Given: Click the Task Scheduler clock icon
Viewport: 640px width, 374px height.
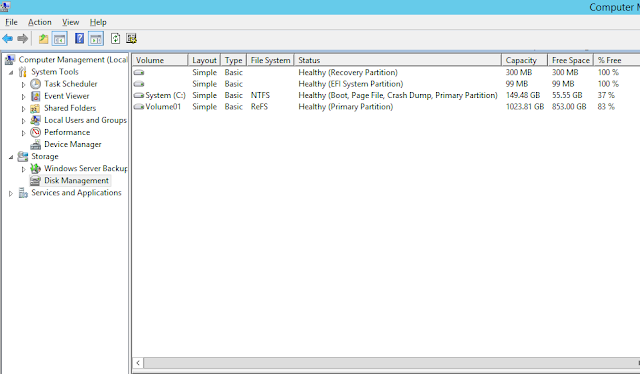Looking at the screenshot, I should pyautogui.click(x=36, y=84).
